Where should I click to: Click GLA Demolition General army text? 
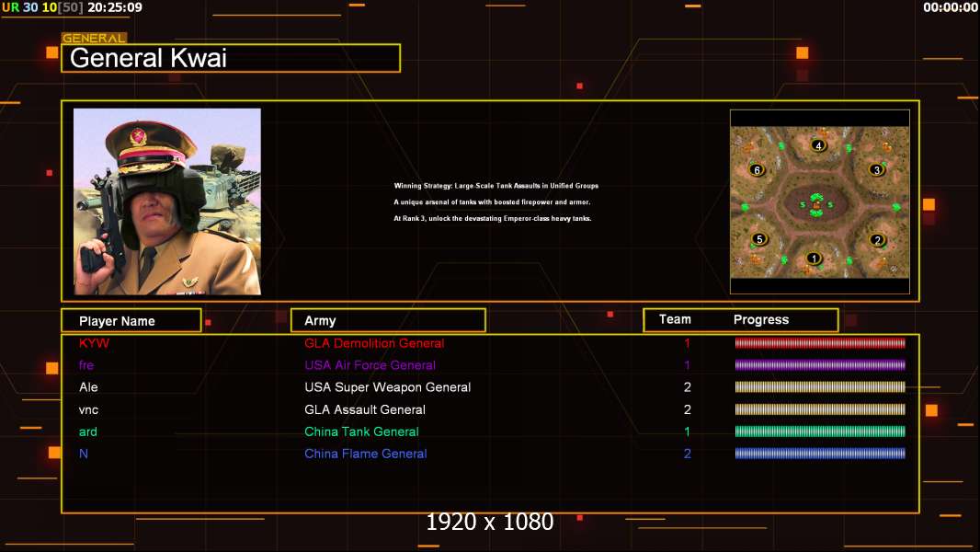(374, 343)
